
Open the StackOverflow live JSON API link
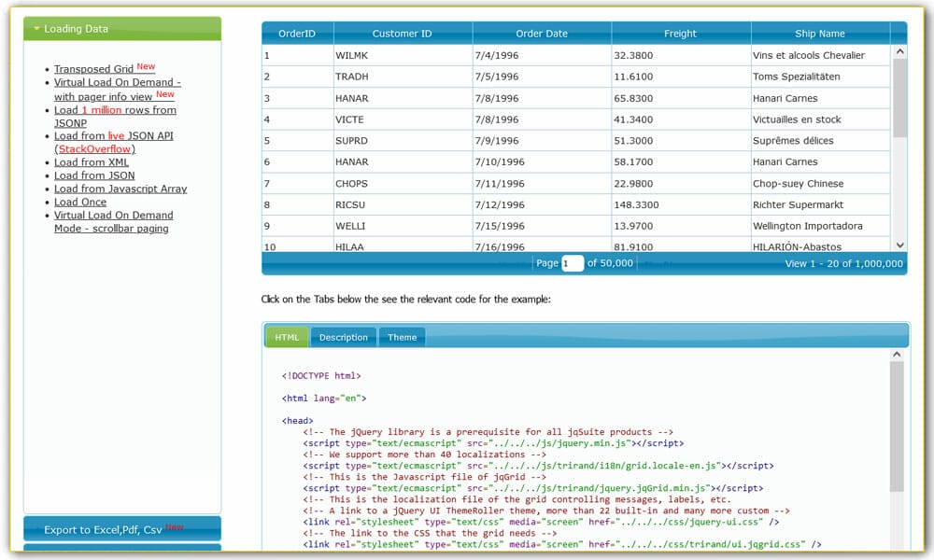point(93,148)
